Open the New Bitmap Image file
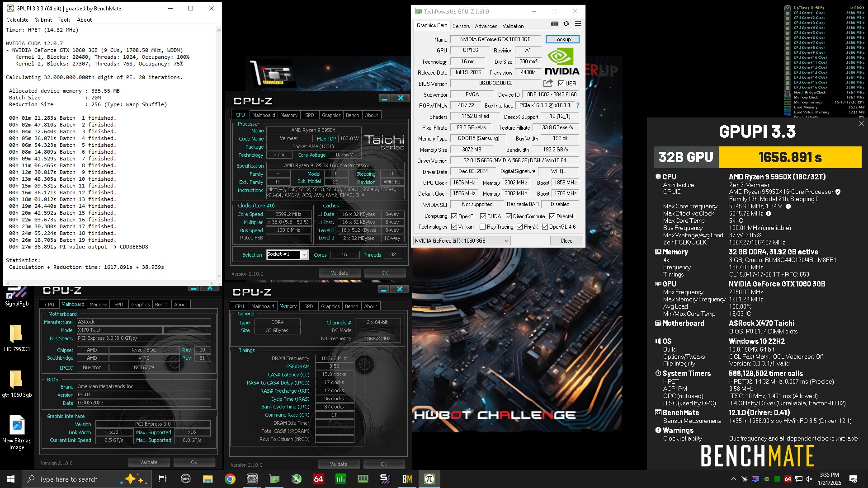The width and height of the screenshot is (868, 488). (17, 432)
